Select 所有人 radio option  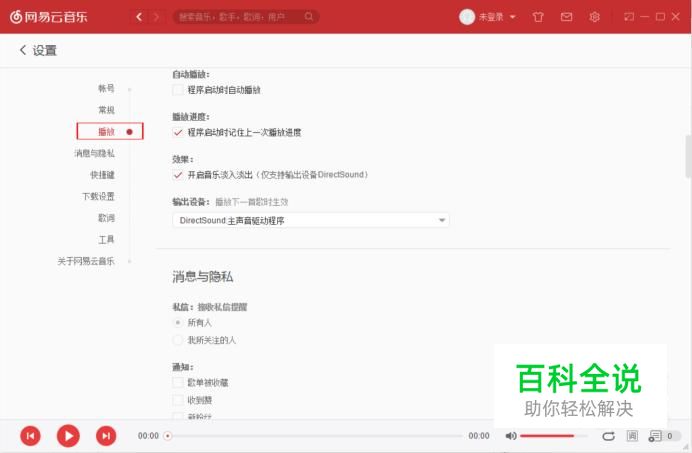tap(177, 323)
